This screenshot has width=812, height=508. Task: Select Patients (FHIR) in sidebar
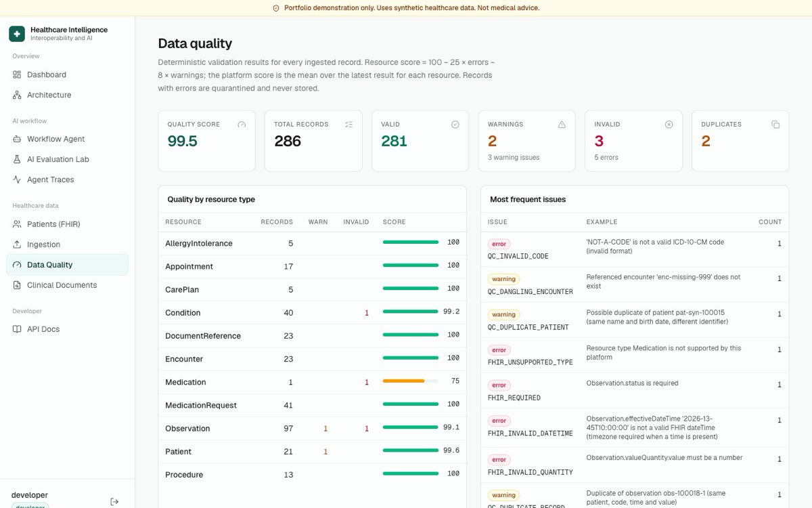point(68,224)
